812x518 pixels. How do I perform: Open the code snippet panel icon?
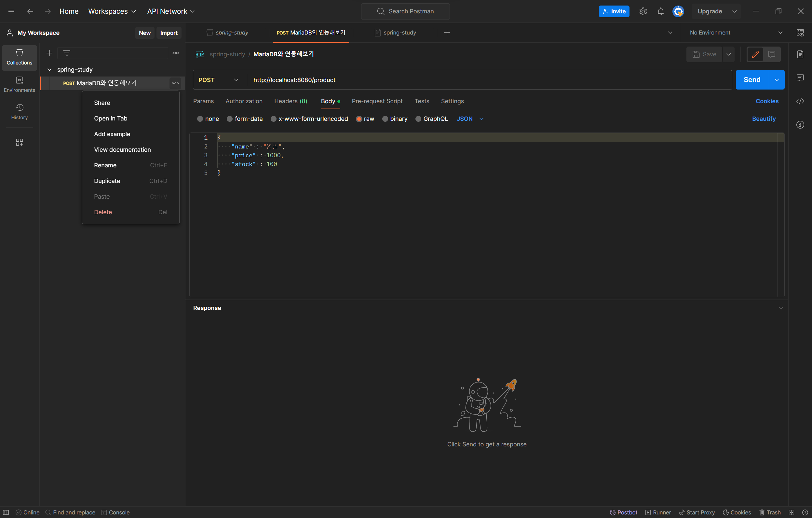pyautogui.click(x=800, y=101)
